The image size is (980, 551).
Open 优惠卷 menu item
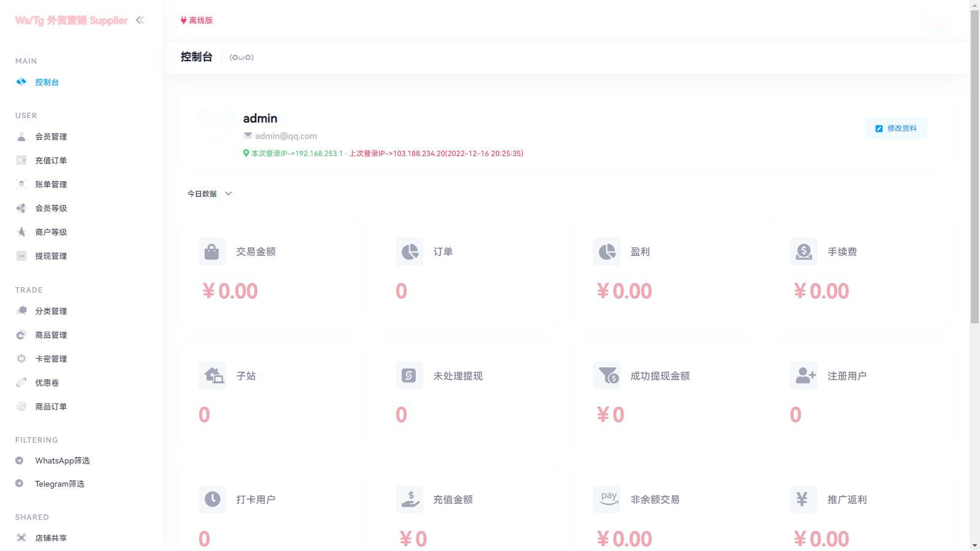[x=47, y=383]
